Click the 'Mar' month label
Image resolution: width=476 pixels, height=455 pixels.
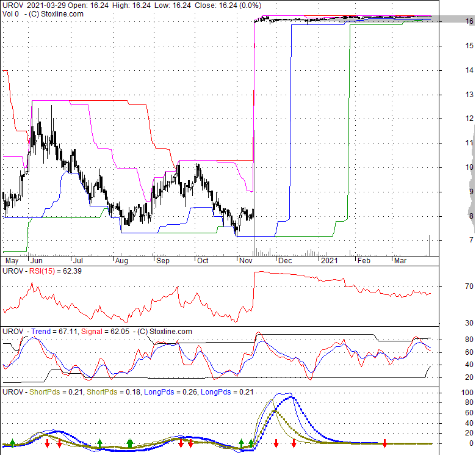(400, 261)
